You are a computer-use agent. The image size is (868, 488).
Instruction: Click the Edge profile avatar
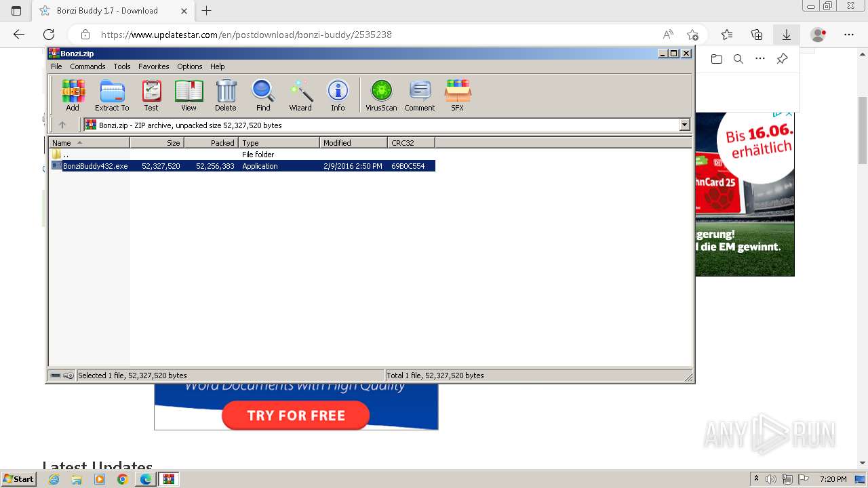tap(818, 35)
